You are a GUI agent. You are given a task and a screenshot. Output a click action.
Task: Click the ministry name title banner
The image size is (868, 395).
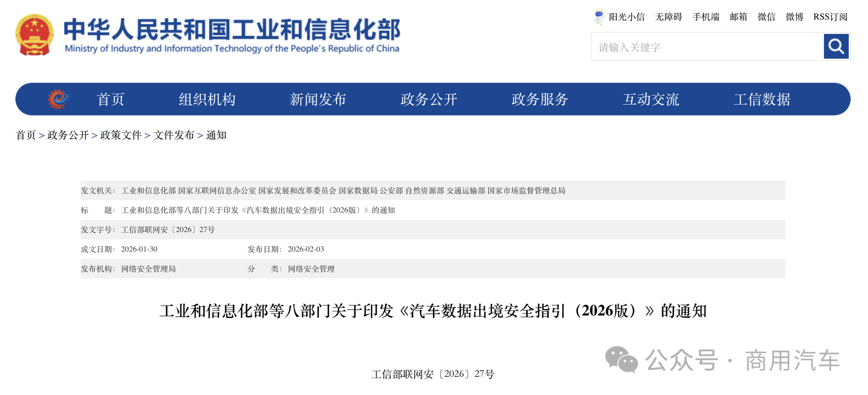[x=232, y=35]
